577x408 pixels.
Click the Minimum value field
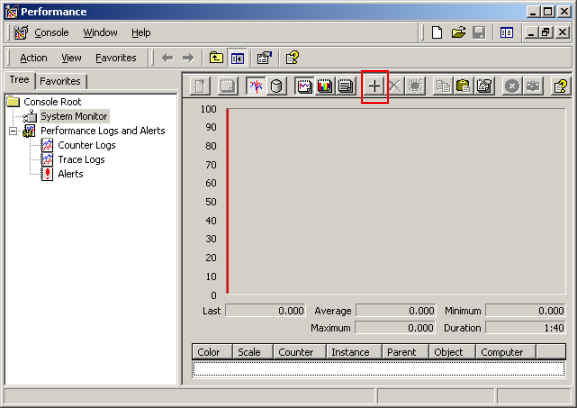coord(525,311)
